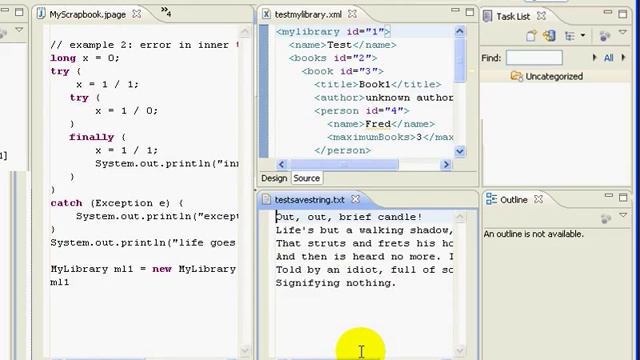This screenshot has height=360, width=640.
Task: Click the XML editor horizontal scroll left arrow
Action: click(281, 164)
